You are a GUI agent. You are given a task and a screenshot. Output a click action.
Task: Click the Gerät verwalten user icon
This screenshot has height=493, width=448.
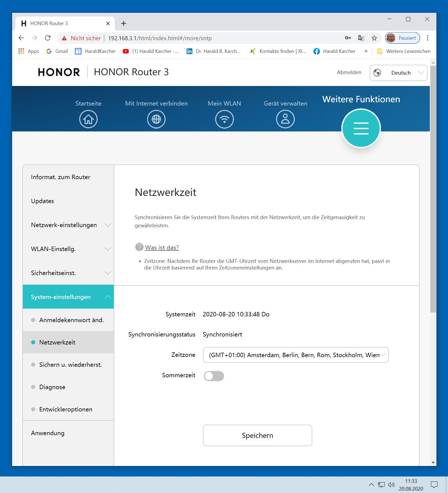pyautogui.click(x=285, y=119)
